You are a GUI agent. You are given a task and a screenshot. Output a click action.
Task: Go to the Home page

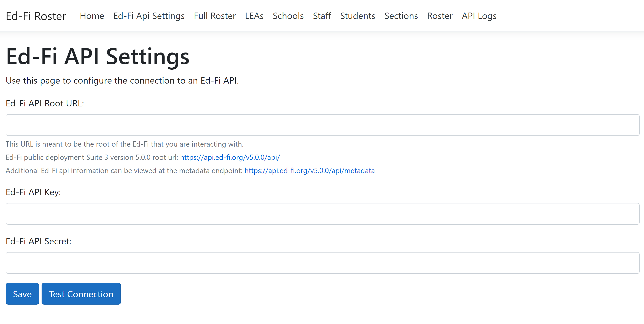pos(92,16)
